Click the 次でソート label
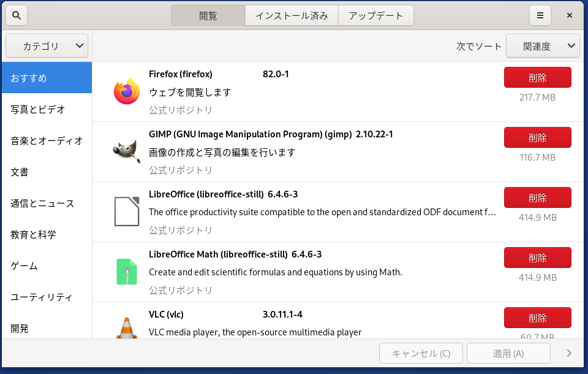 pos(479,46)
